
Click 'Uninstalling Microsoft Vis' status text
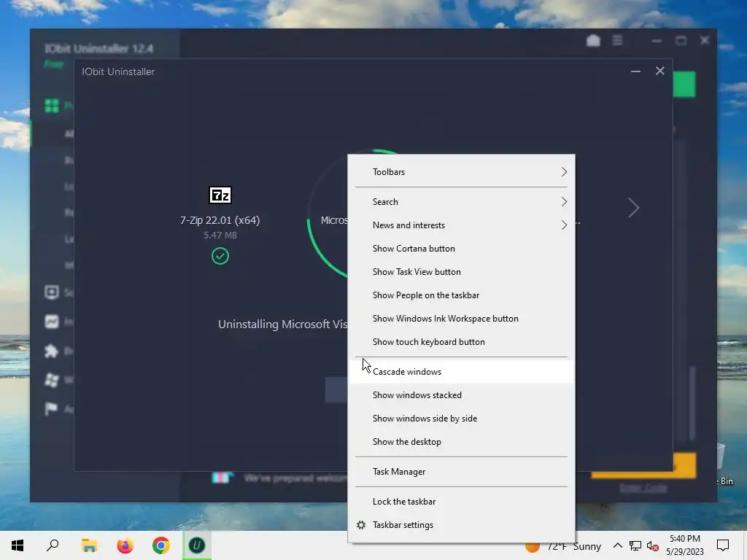click(283, 324)
